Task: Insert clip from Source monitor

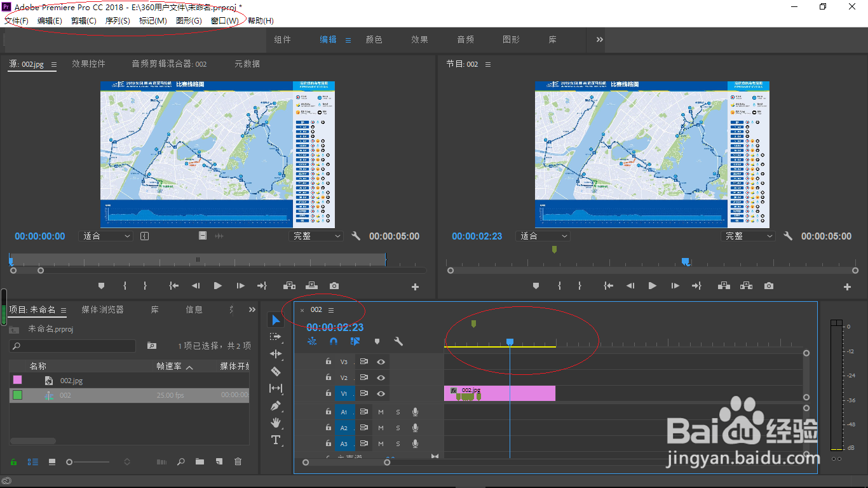Action: pyautogui.click(x=290, y=286)
